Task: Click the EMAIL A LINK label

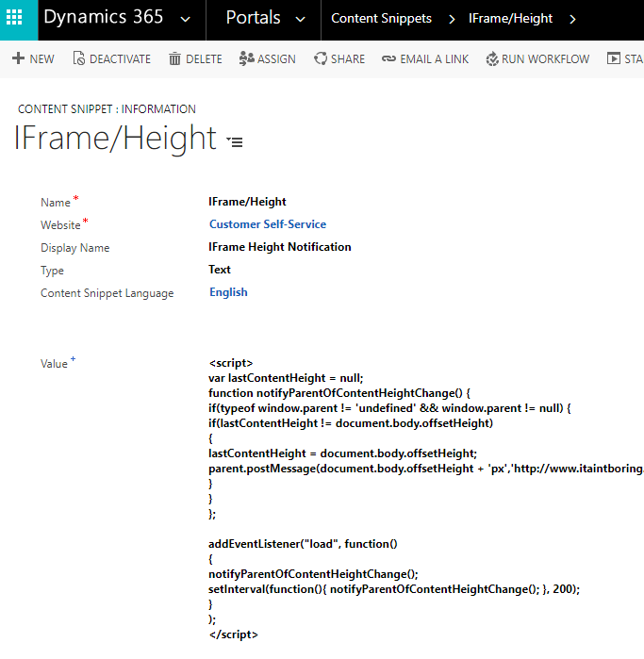Action: point(435,58)
